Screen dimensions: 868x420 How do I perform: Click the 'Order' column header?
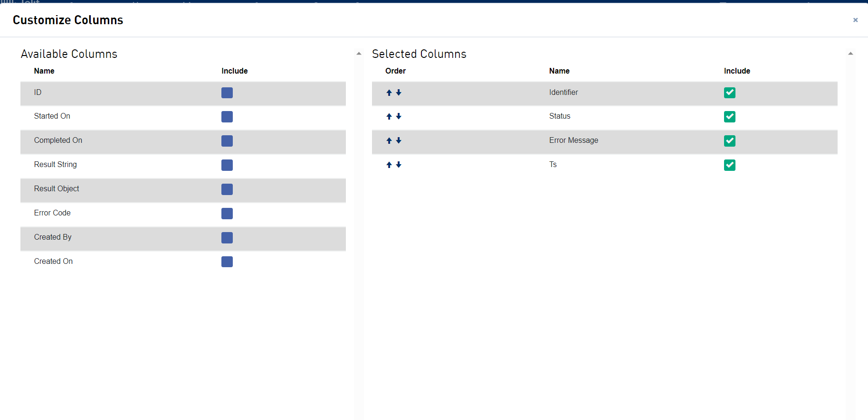tap(395, 71)
